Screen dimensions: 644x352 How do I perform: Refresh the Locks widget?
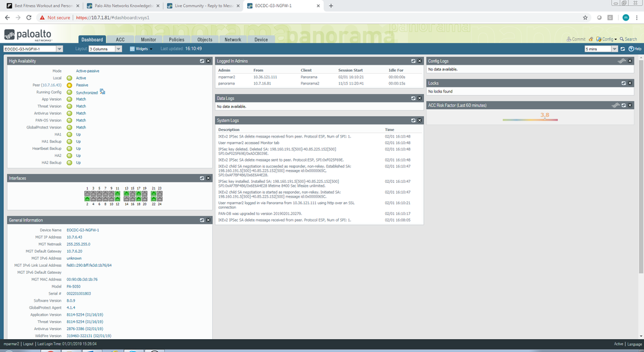(x=623, y=83)
